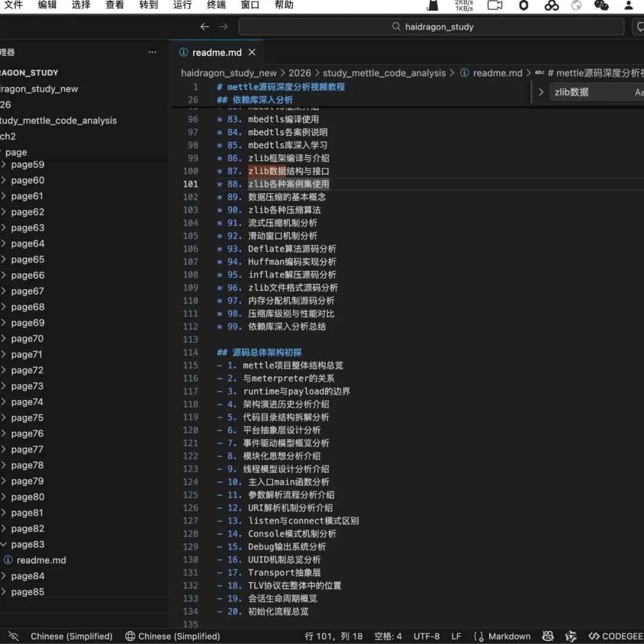The height and width of the screenshot is (644, 644).
Task: Open the 文件 menu
Action: pos(13,5)
